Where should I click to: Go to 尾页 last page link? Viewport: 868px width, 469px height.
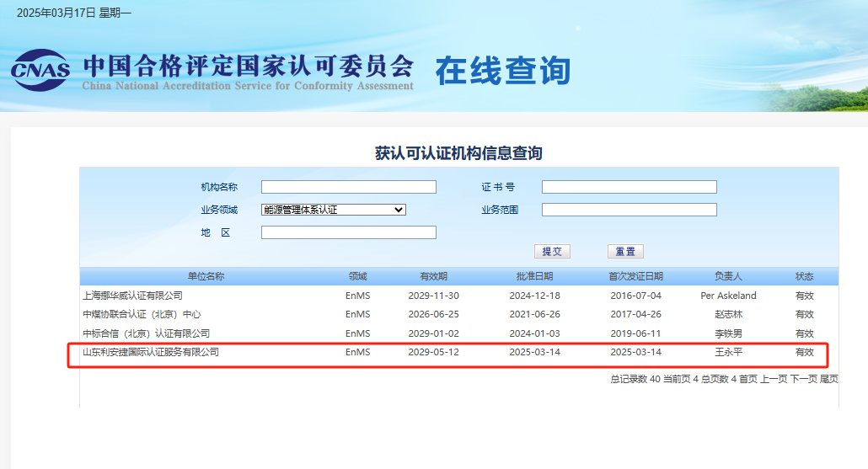[828, 379]
